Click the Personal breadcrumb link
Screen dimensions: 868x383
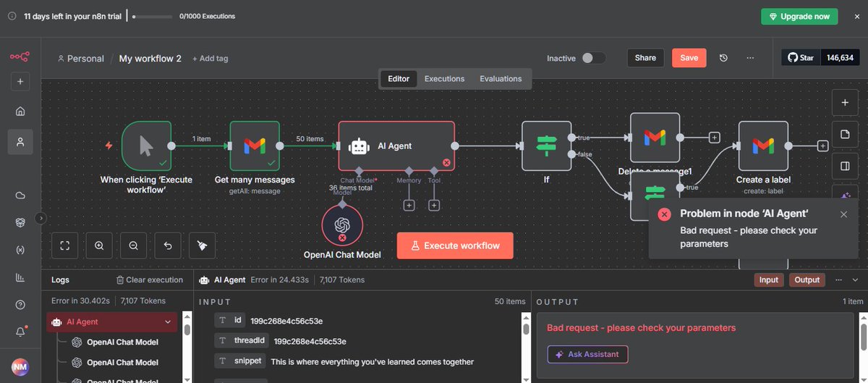(x=80, y=59)
